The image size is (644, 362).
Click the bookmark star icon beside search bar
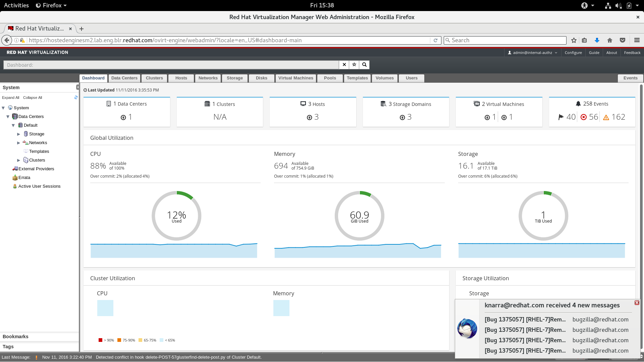click(x=354, y=65)
